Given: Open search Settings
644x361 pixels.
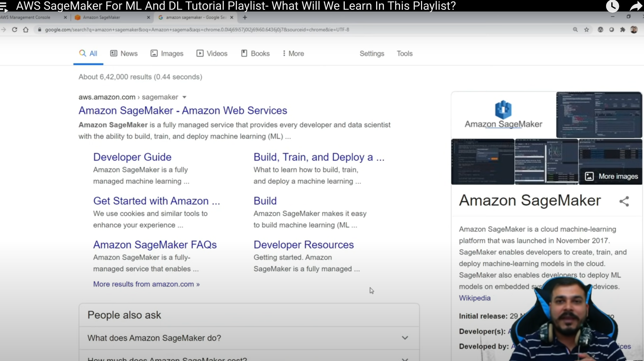Looking at the screenshot, I should pos(372,54).
